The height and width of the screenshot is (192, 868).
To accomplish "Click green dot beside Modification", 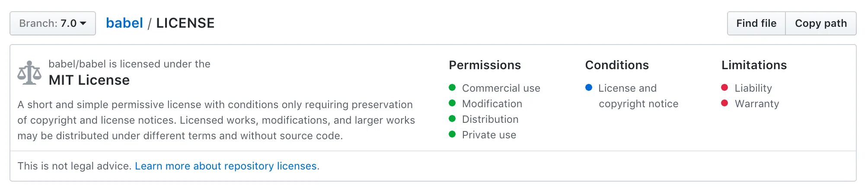I will click(x=452, y=103).
